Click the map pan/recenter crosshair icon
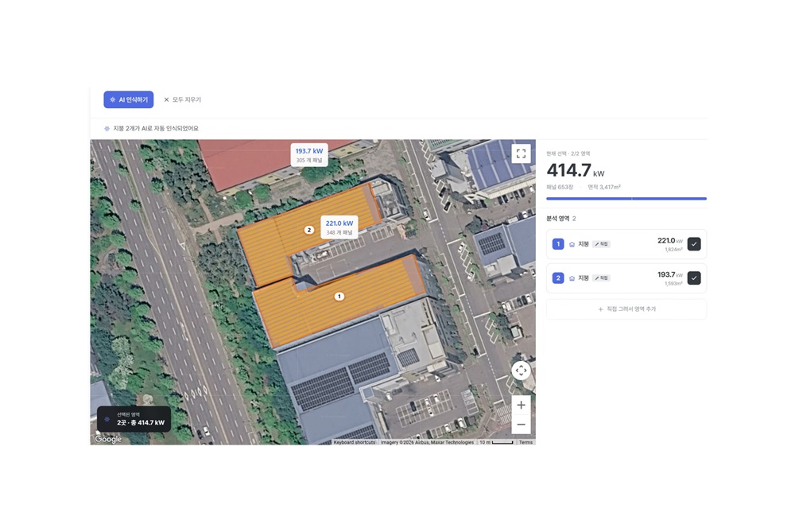795x532 pixels. (x=521, y=371)
